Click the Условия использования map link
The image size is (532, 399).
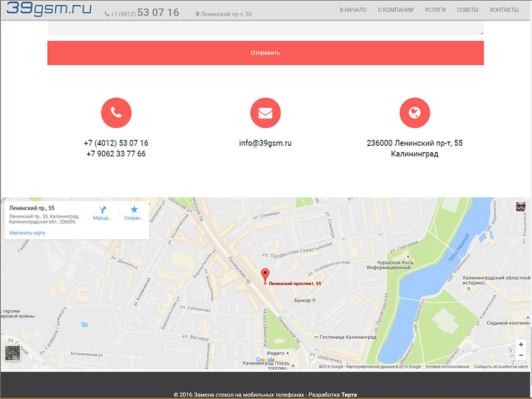pos(447,367)
